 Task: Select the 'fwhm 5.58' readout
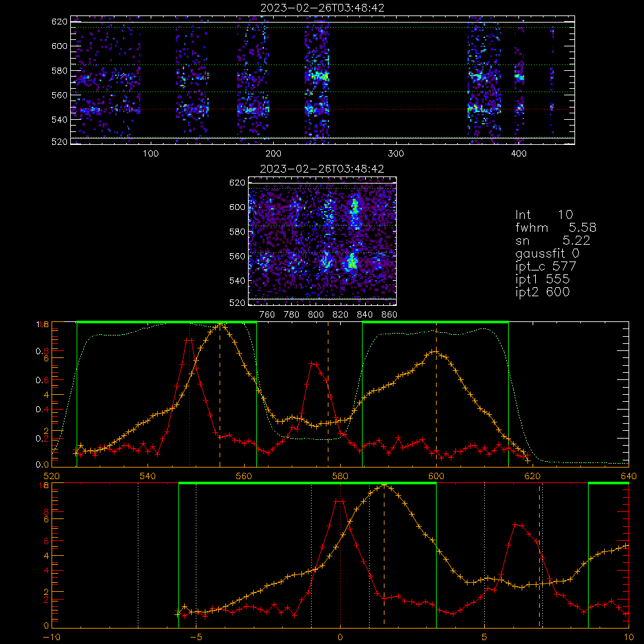pyautogui.click(x=556, y=227)
